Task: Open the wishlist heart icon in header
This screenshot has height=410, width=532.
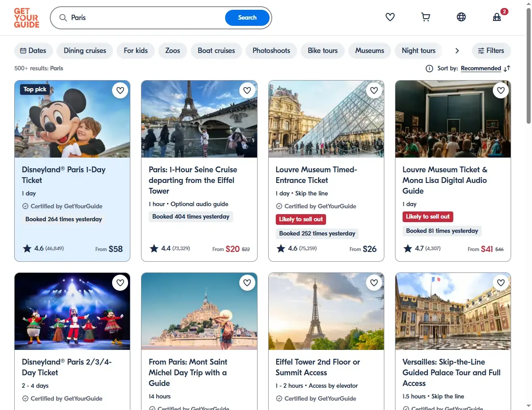Action: pyautogui.click(x=390, y=17)
